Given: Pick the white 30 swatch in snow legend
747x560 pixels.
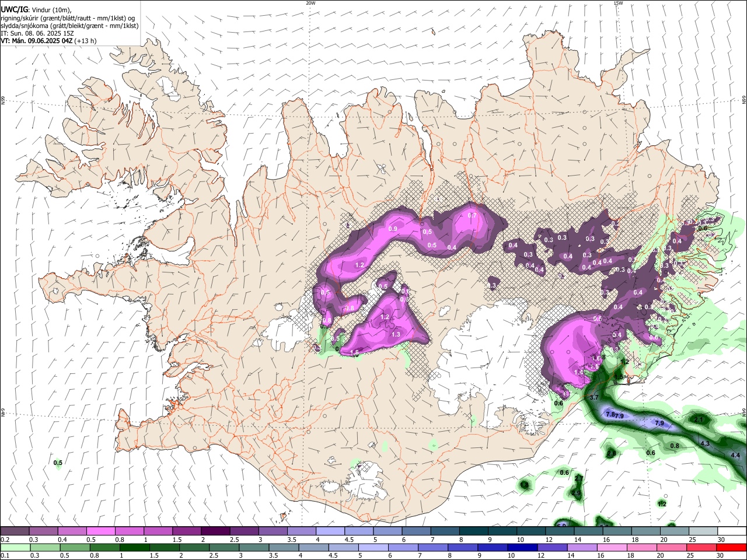Looking at the screenshot, I should tap(732, 530).
